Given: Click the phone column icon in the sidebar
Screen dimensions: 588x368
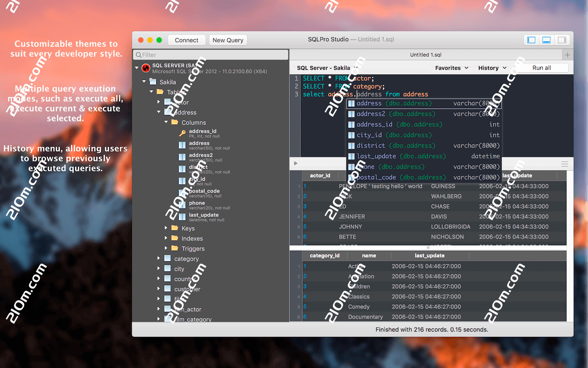Looking at the screenshot, I should pos(181,204).
